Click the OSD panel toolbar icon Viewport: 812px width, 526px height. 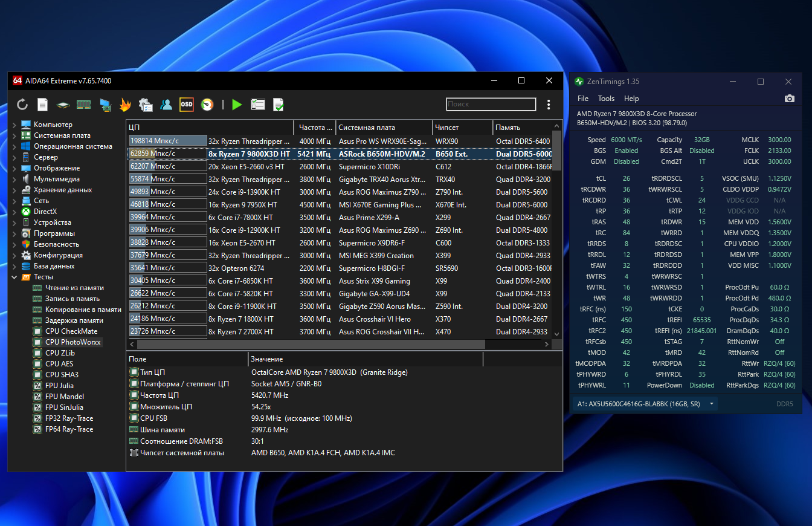coord(187,105)
